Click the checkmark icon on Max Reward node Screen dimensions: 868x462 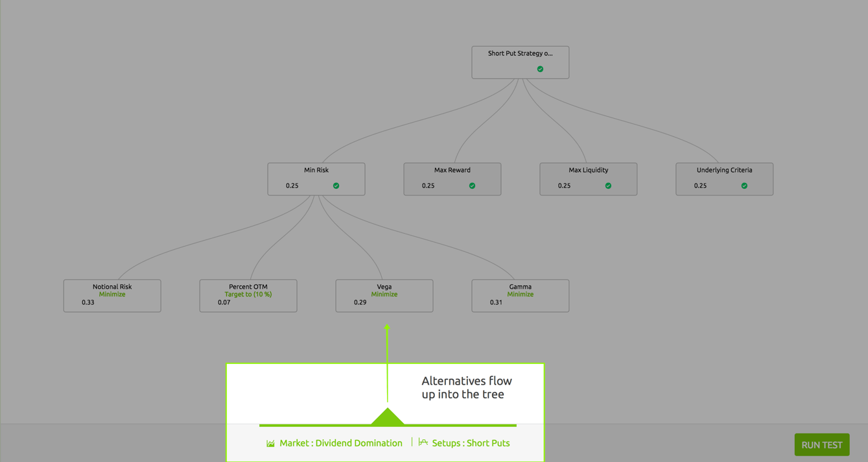click(x=472, y=186)
